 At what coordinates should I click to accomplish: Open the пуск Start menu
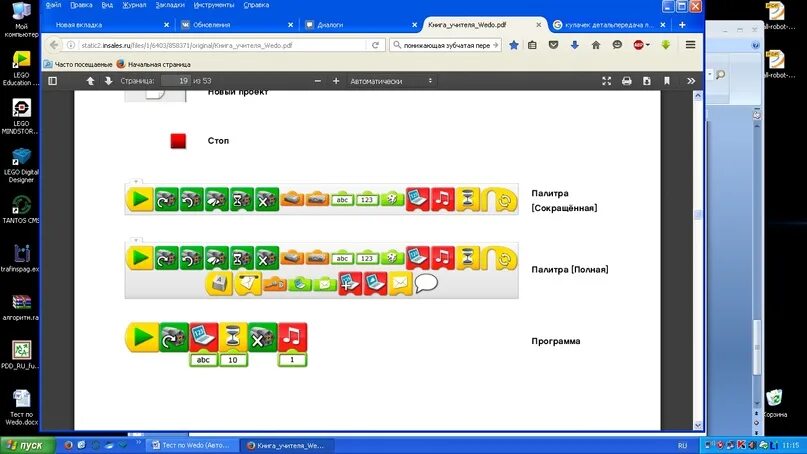pos(27,445)
